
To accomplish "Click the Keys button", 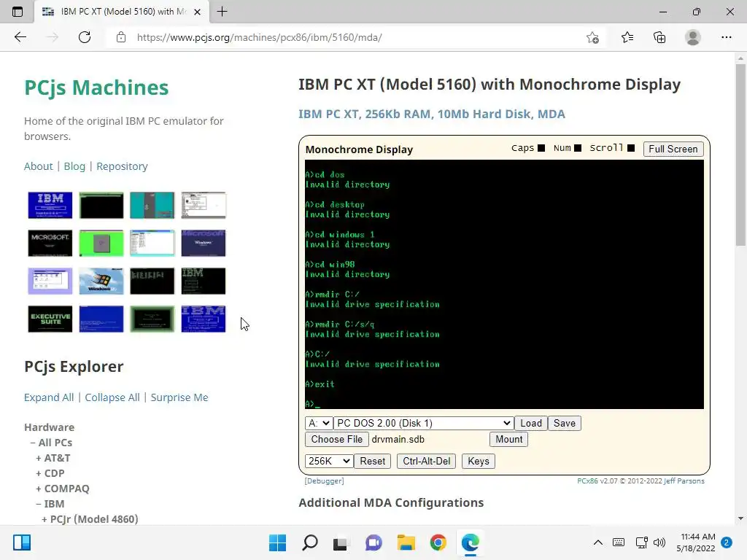I will click(479, 461).
